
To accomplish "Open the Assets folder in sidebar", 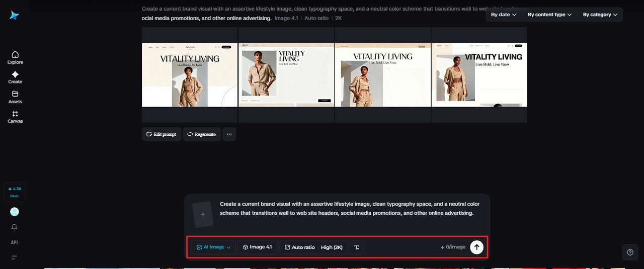I will [15, 97].
